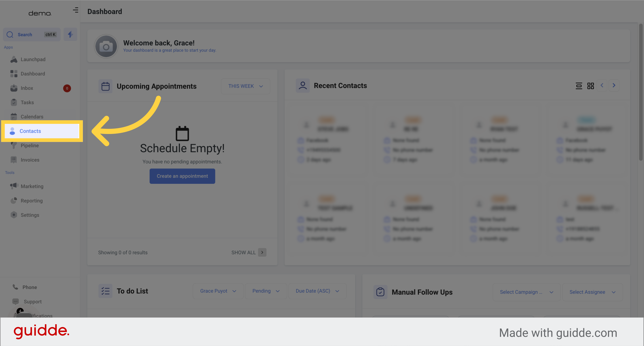Image resolution: width=644 pixels, height=346 pixels.
Task: Open the Pending status dropdown in To do List
Action: [266, 291]
